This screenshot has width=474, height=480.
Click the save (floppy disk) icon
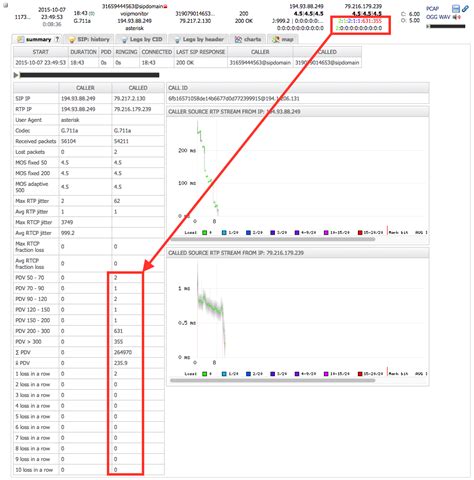tap(455, 9)
